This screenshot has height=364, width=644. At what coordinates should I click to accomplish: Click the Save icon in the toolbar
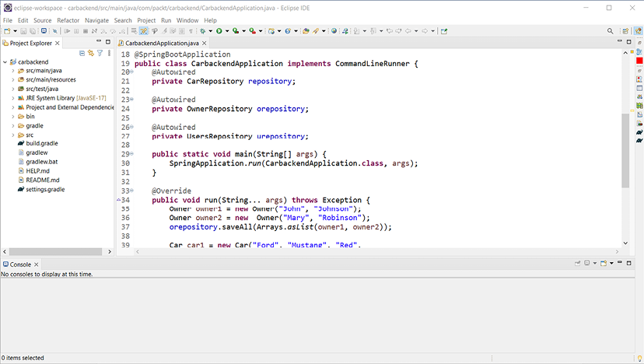pyautogui.click(x=23, y=31)
